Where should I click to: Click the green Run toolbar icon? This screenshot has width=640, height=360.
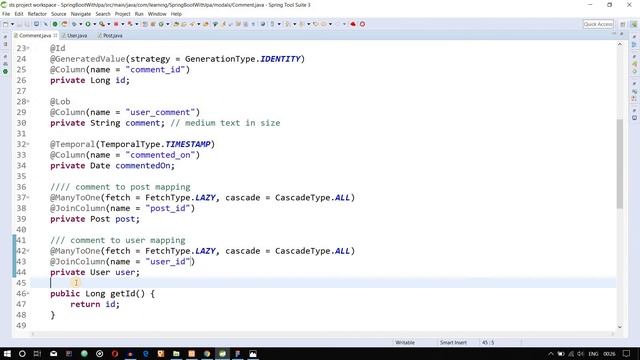coord(88,24)
